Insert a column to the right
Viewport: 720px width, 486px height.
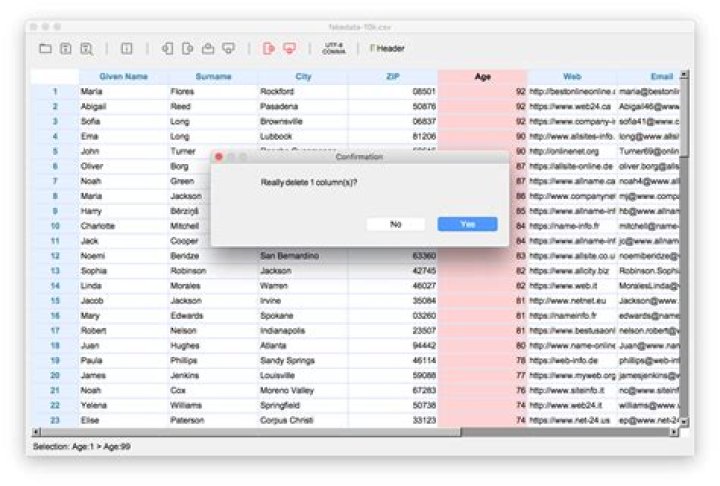[x=187, y=48]
